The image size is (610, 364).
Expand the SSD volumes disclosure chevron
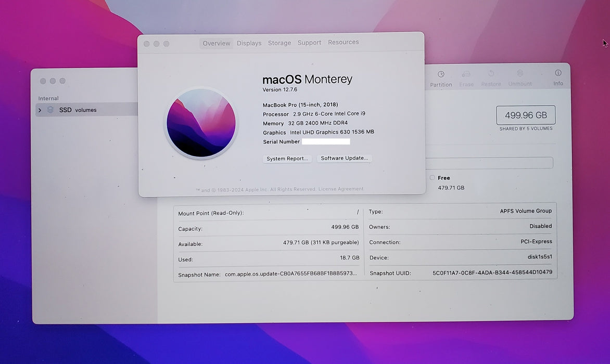click(x=40, y=110)
